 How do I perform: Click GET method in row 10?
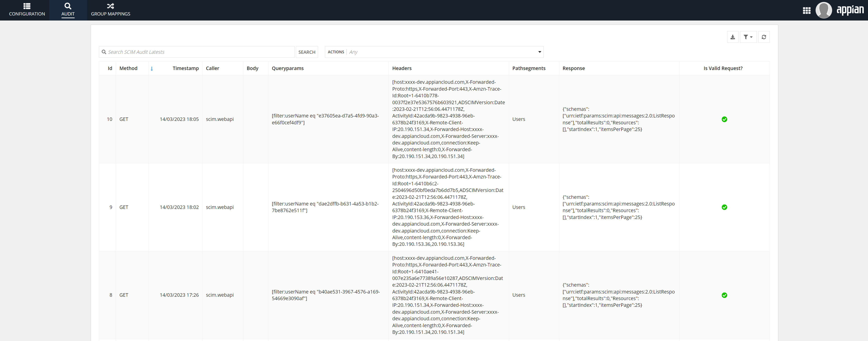(x=124, y=119)
